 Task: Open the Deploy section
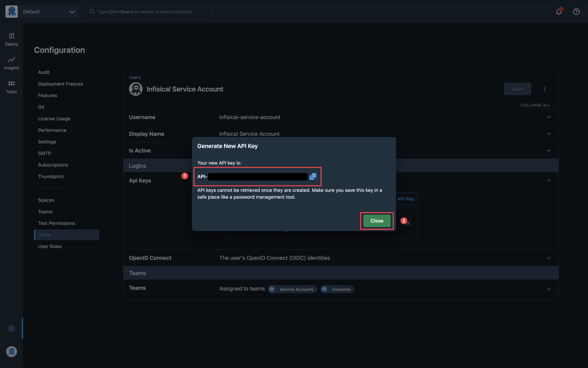(x=11, y=39)
